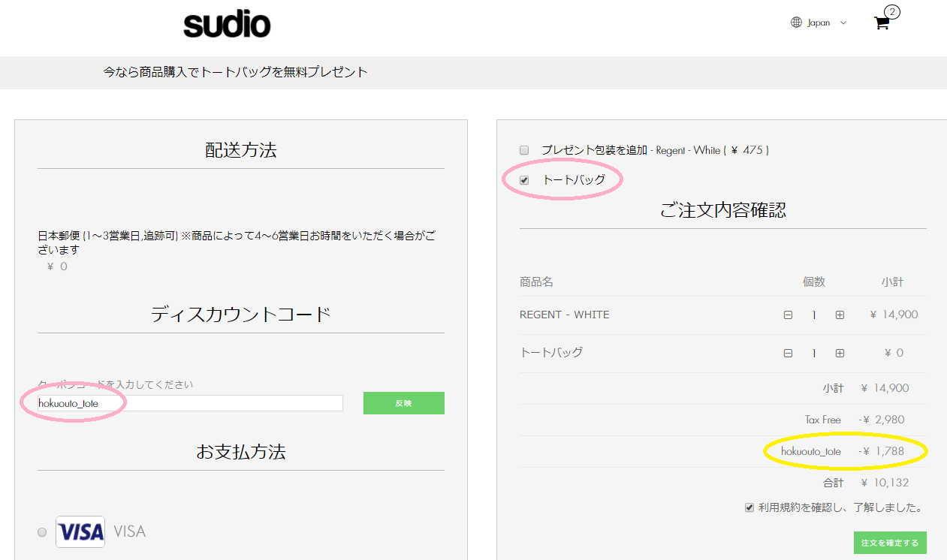This screenshot has width=947, height=560.
Task: Click the 注文を確定する confirm order button
Action: click(890, 543)
